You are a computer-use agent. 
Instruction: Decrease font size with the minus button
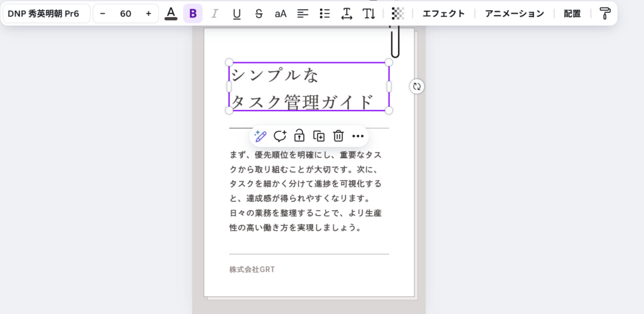coord(103,13)
